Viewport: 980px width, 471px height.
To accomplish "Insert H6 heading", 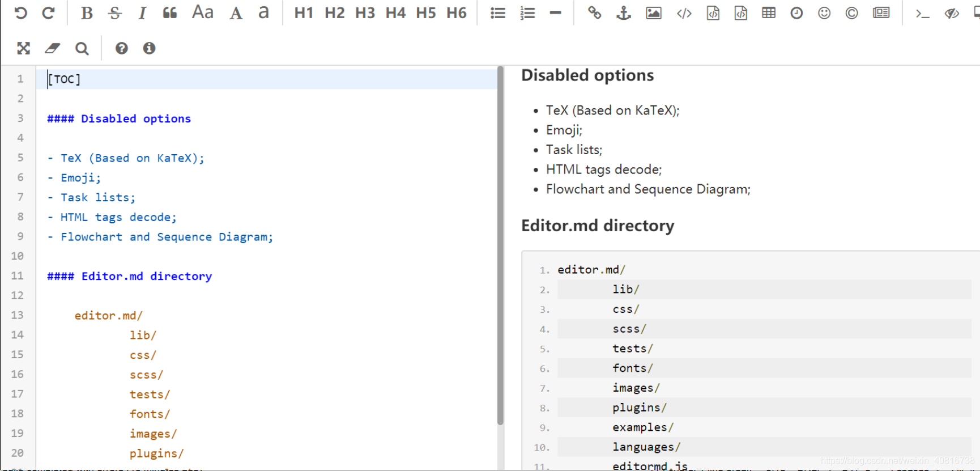I will coord(457,12).
